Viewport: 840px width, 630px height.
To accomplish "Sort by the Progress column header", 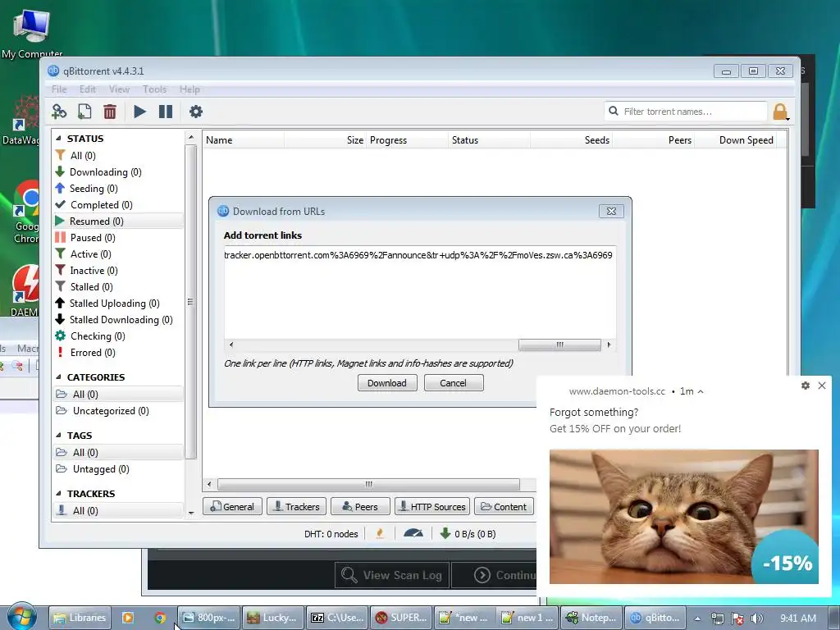I will [407, 139].
